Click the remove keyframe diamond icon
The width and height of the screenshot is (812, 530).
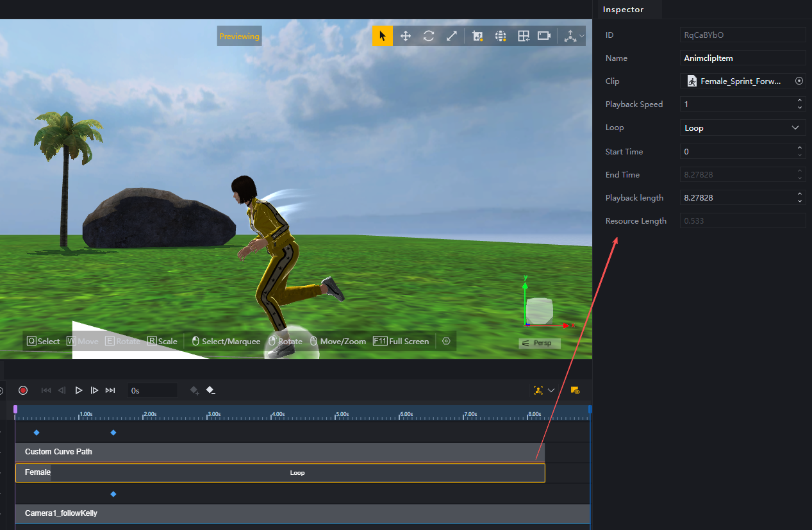point(211,390)
